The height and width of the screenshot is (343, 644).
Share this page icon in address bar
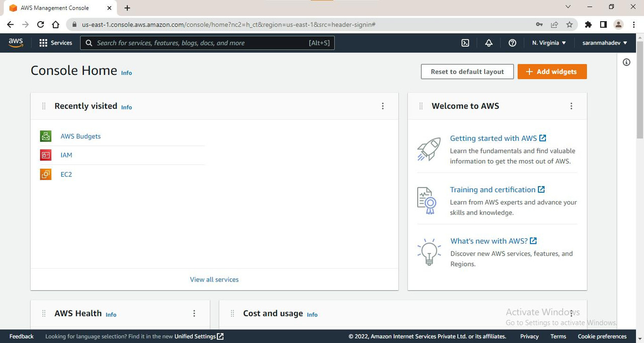pos(554,24)
